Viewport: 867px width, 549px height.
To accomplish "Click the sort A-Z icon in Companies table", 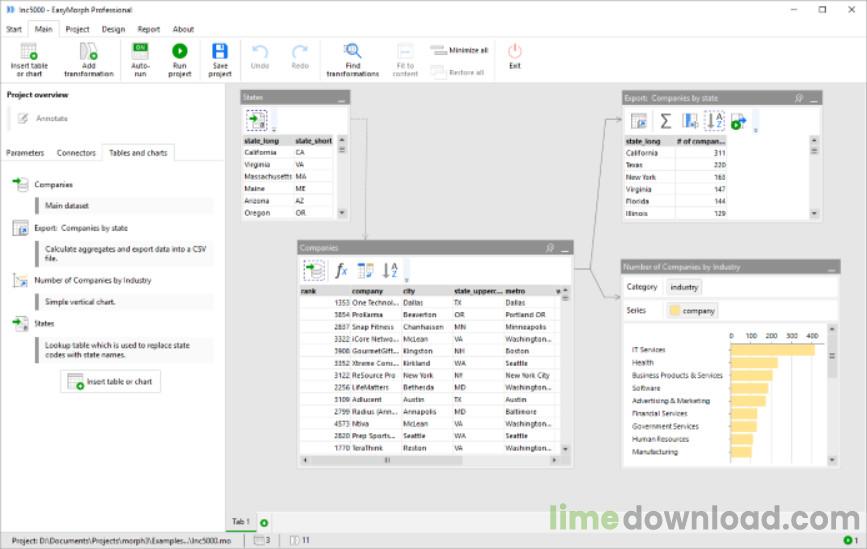I will pos(390,270).
